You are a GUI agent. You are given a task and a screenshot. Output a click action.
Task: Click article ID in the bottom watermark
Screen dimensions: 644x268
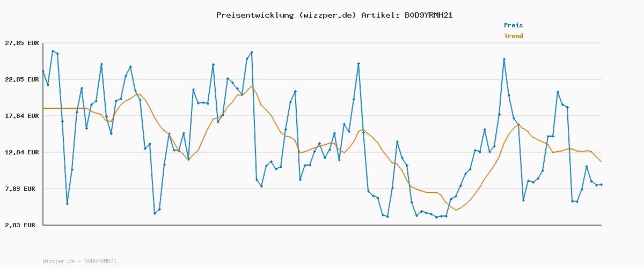tap(100, 262)
